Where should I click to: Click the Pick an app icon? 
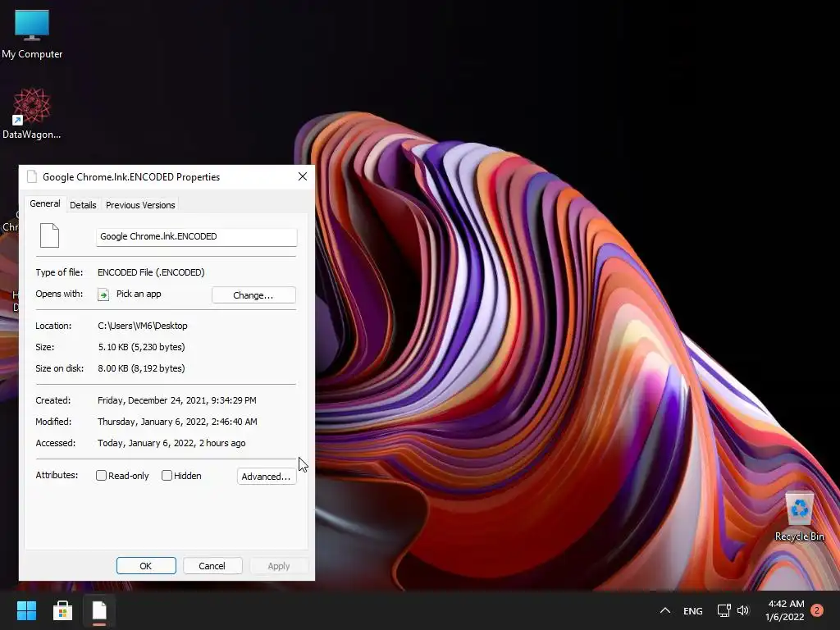coord(103,294)
